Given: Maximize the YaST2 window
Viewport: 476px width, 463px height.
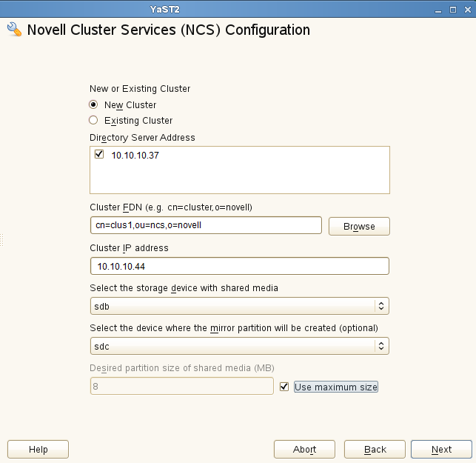Looking at the screenshot, I should click(x=451, y=10).
